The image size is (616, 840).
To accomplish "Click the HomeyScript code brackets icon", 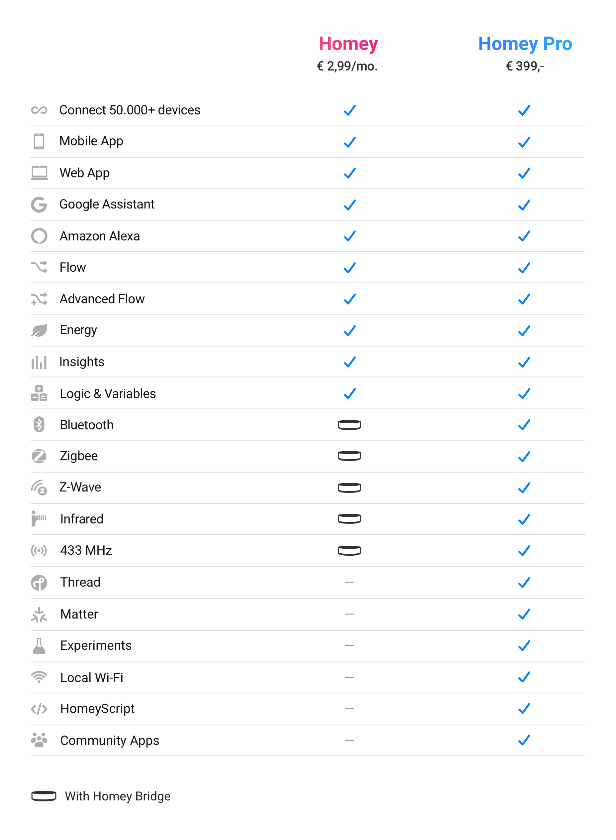I will [39, 709].
